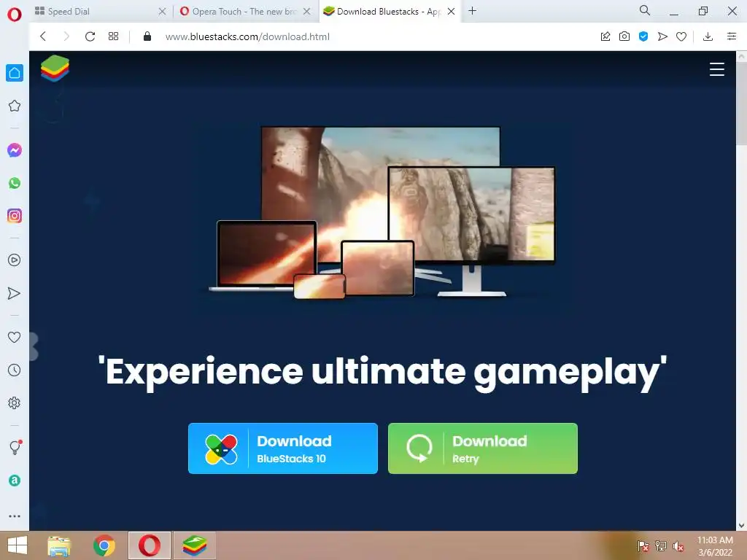Open the ad blocker shield icon

(643, 36)
